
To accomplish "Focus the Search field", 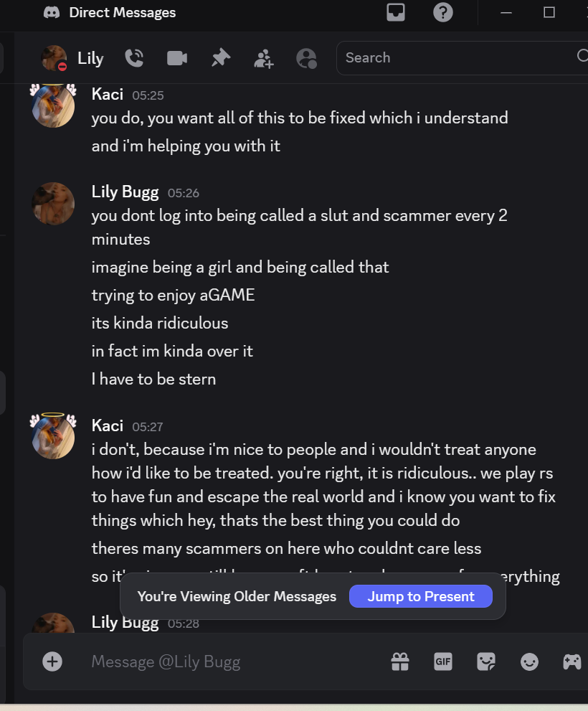I will (x=455, y=57).
